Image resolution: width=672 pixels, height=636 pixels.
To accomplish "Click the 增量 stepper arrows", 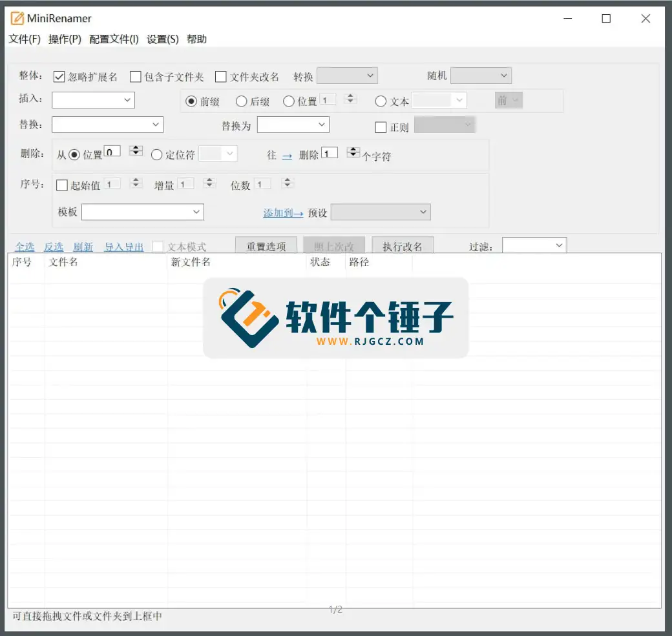I will point(209,183).
